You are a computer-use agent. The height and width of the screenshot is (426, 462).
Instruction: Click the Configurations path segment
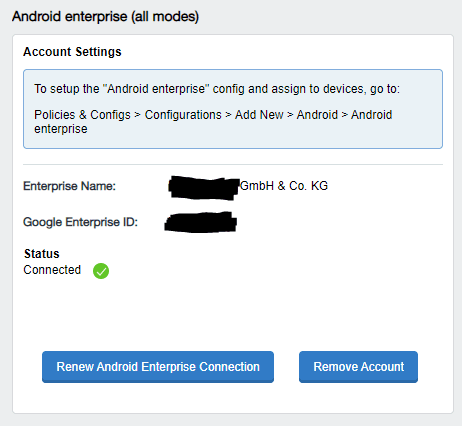(x=183, y=115)
